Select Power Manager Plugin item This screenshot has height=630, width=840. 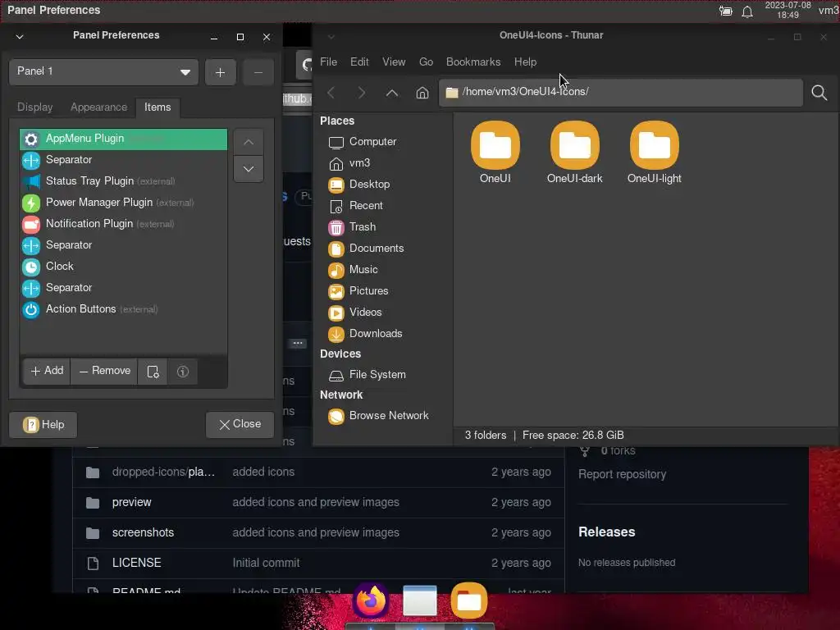(123, 203)
